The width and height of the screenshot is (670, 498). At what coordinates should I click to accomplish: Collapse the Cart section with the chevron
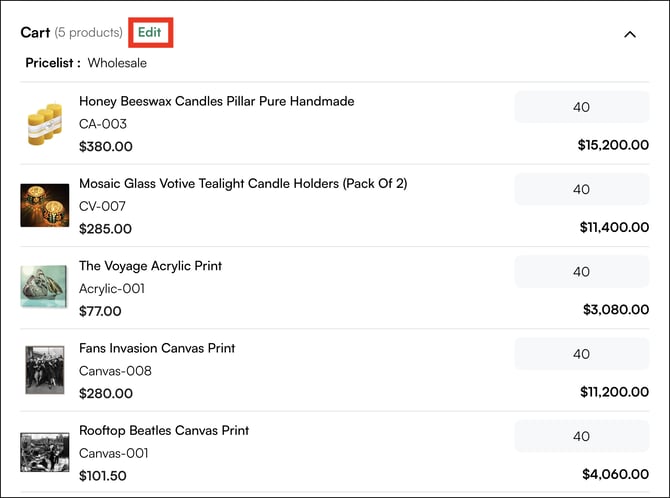pyautogui.click(x=630, y=34)
